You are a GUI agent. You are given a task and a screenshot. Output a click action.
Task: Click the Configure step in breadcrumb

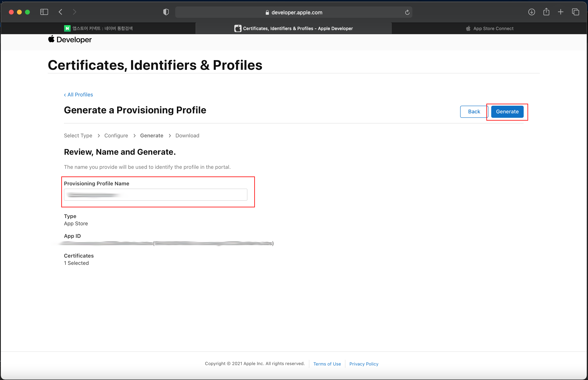(116, 136)
